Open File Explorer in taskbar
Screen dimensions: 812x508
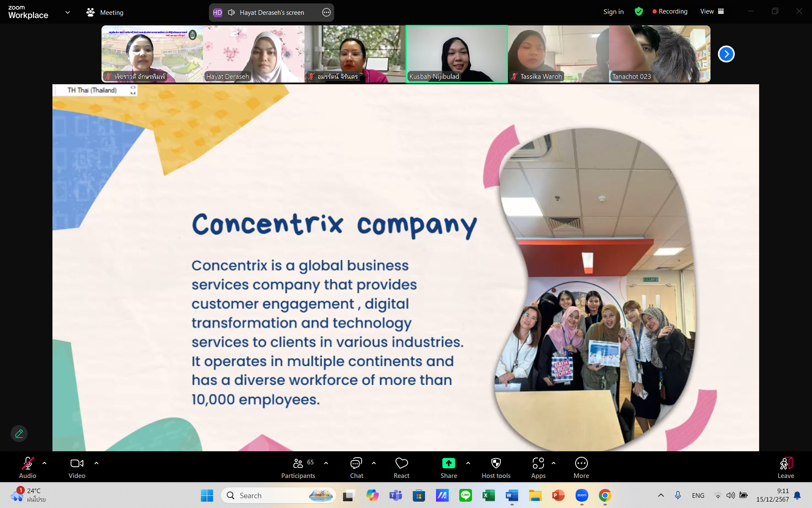click(535, 495)
